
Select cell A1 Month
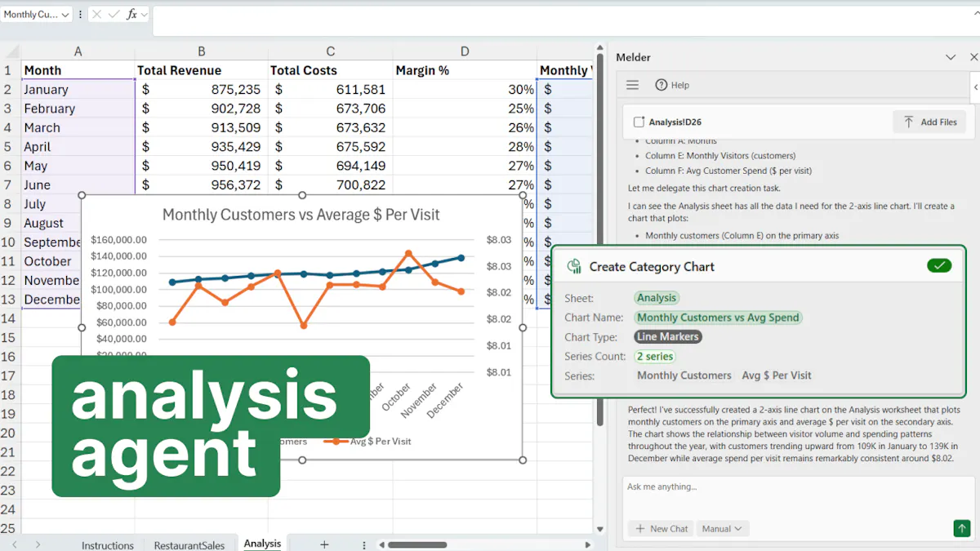[x=78, y=70]
